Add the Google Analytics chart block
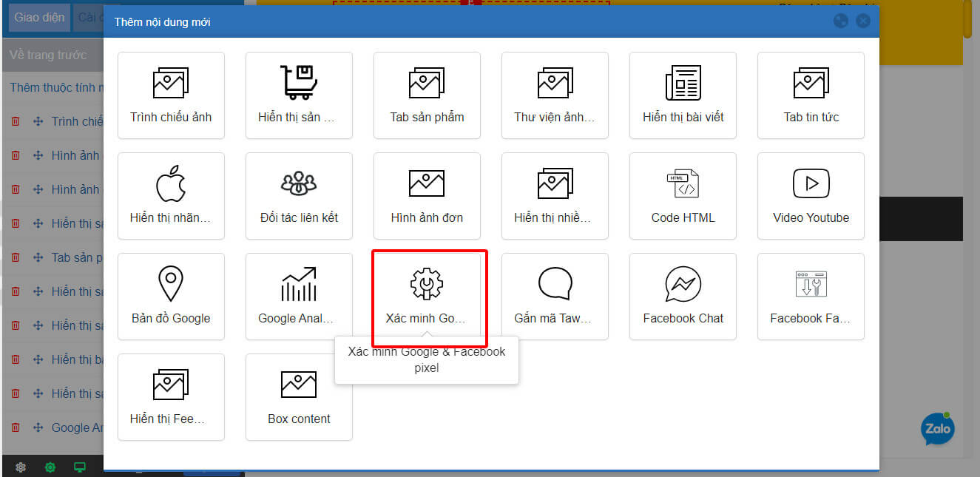This screenshot has width=980, height=477. (299, 296)
